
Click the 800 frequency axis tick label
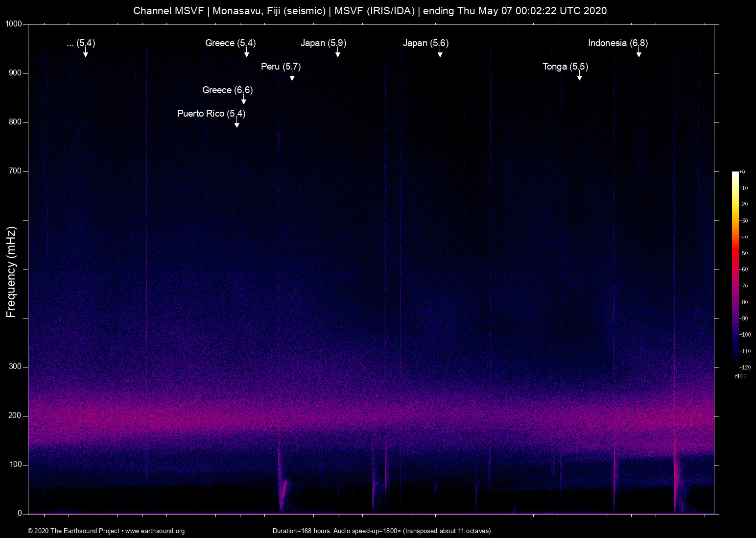pos(15,122)
